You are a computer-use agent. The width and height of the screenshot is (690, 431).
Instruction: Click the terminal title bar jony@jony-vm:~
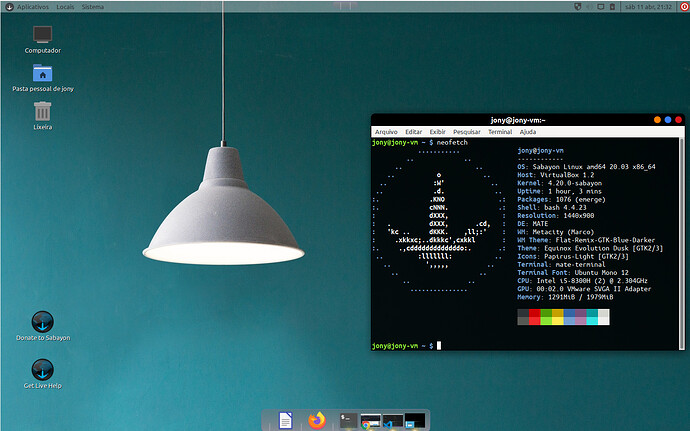pos(518,120)
